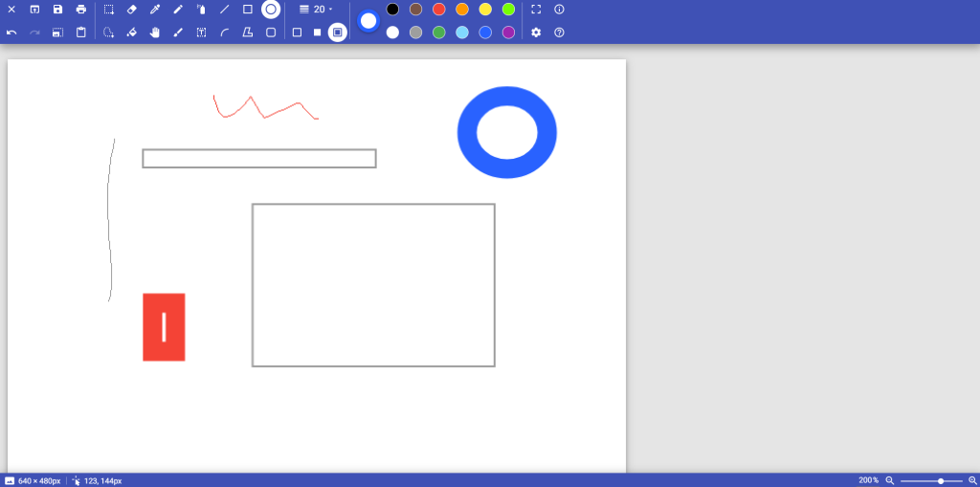Click the X close icon in toolbar

11,10
